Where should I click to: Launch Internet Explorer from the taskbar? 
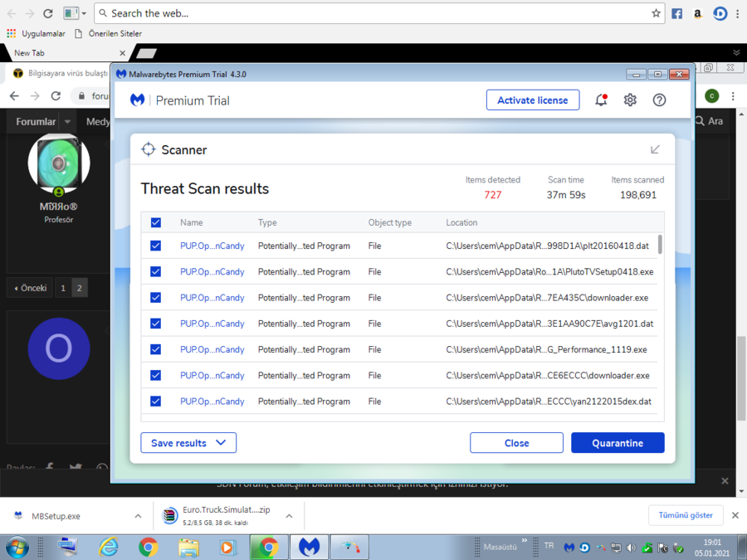pyautogui.click(x=108, y=548)
